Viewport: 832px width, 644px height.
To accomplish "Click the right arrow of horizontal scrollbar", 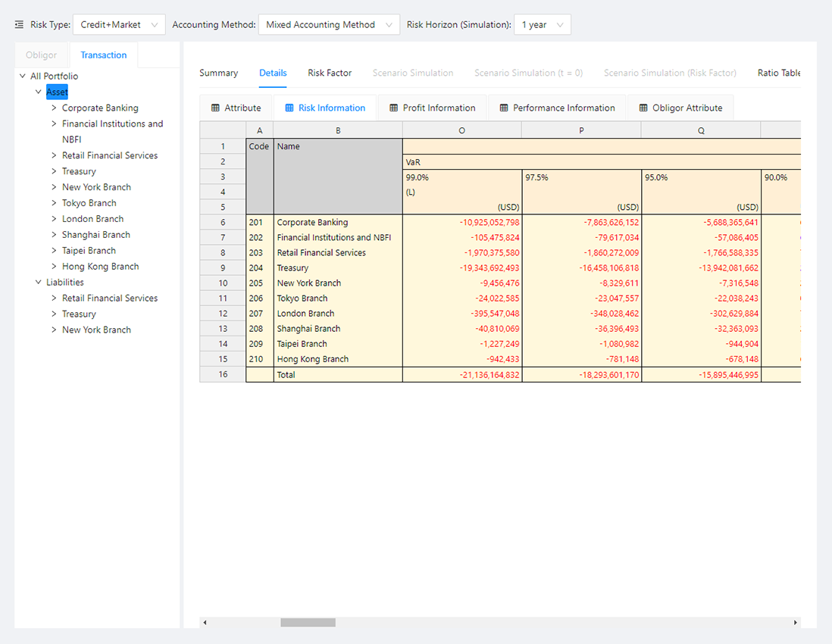I will pyautogui.click(x=795, y=623).
